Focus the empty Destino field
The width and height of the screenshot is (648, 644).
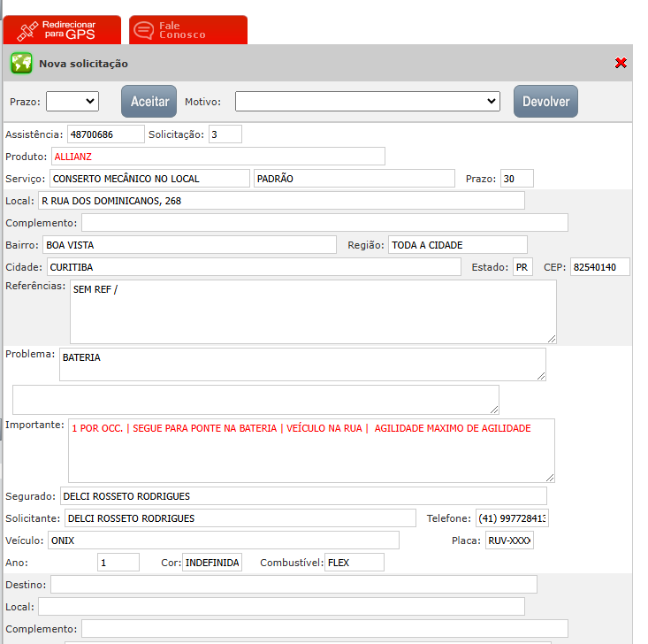(294, 585)
